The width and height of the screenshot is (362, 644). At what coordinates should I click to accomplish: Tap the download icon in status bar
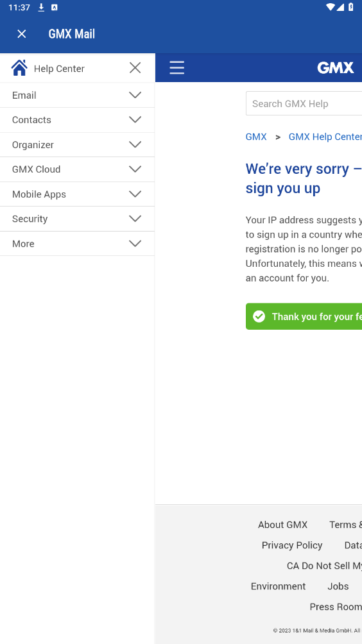(x=41, y=8)
